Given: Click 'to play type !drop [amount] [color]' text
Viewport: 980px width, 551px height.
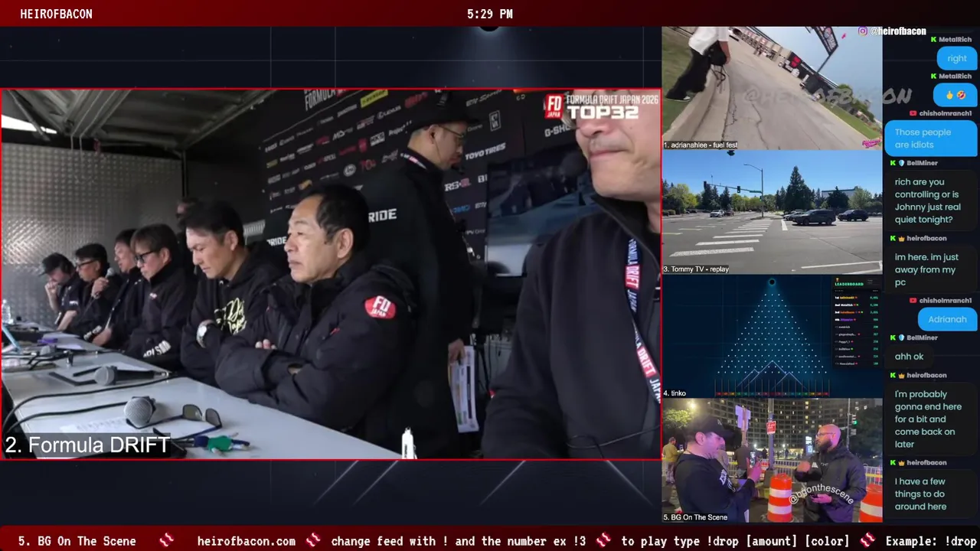Looking at the screenshot, I should pos(736,541).
